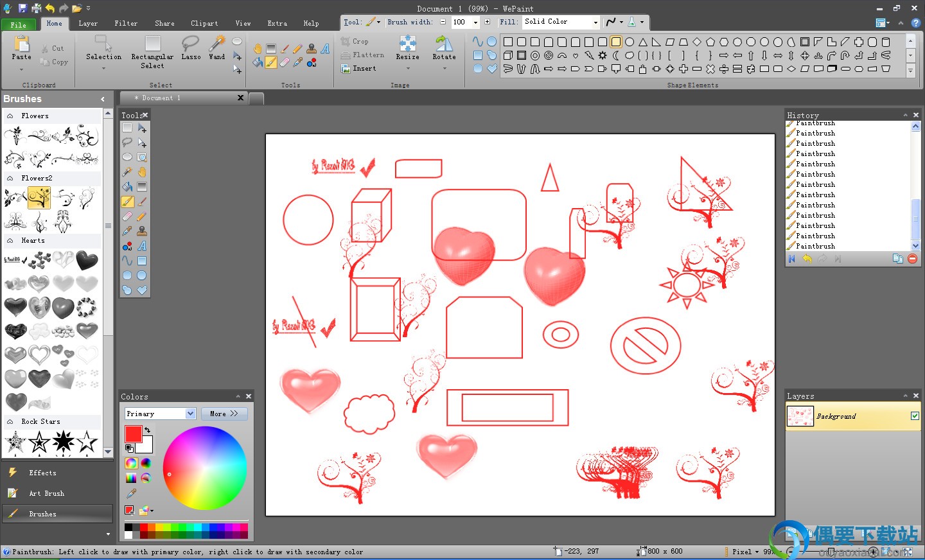Image resolution: width=925 pixels, height=560 pixels.
Task: Open the Primary color selector dropdown
Action: [190, 414]
